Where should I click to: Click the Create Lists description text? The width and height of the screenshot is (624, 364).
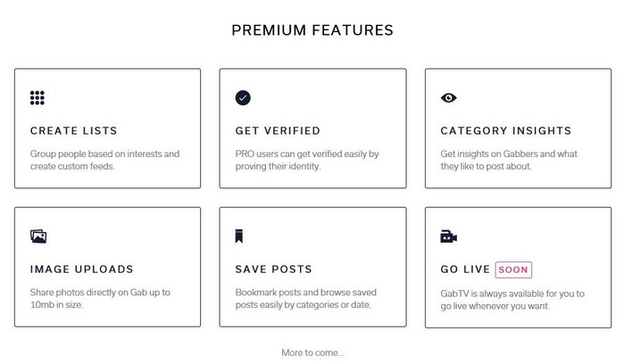(x=104, y=160)
